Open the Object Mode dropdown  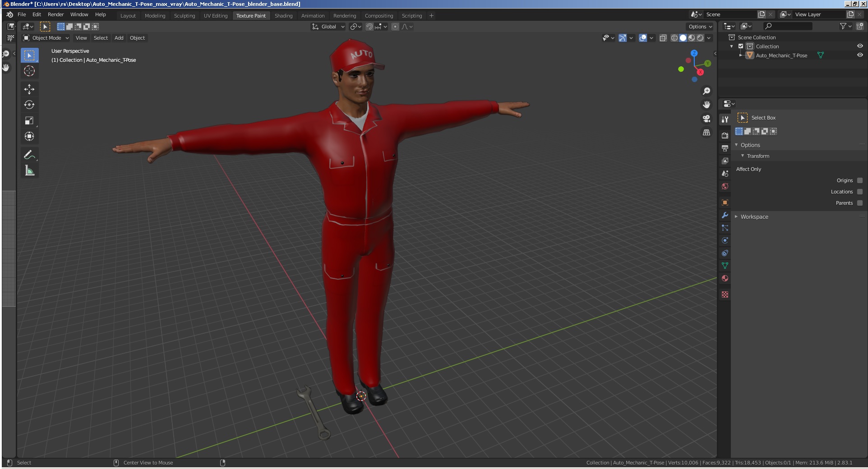[46, 38]
